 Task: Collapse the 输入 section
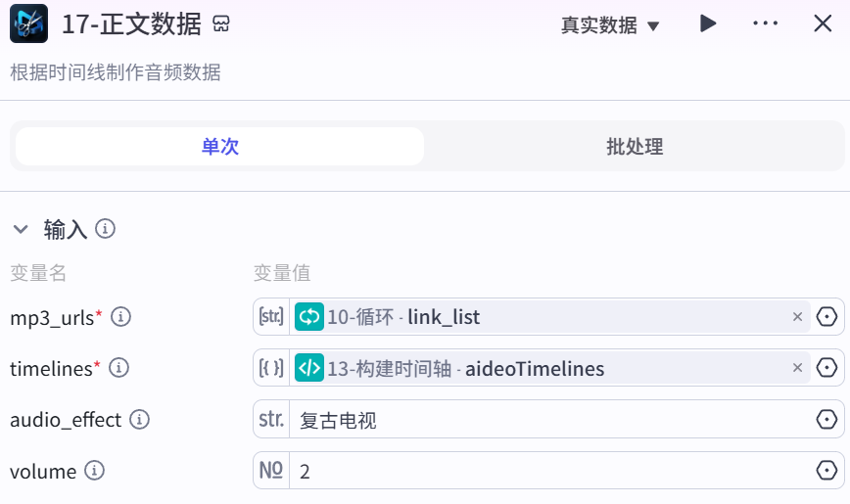point(21,229)
